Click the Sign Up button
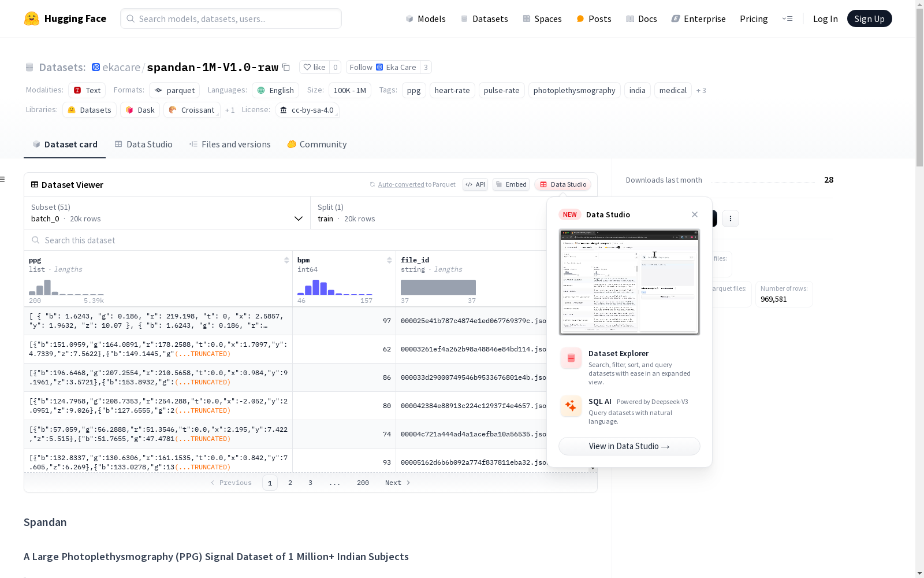 [x=869, y=18]
